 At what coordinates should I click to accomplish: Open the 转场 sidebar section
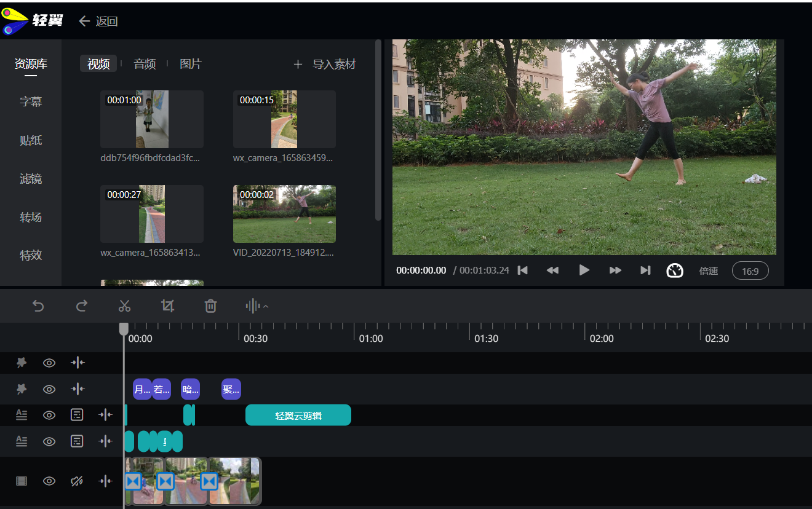pyautogui.click(x=31, y=217)
